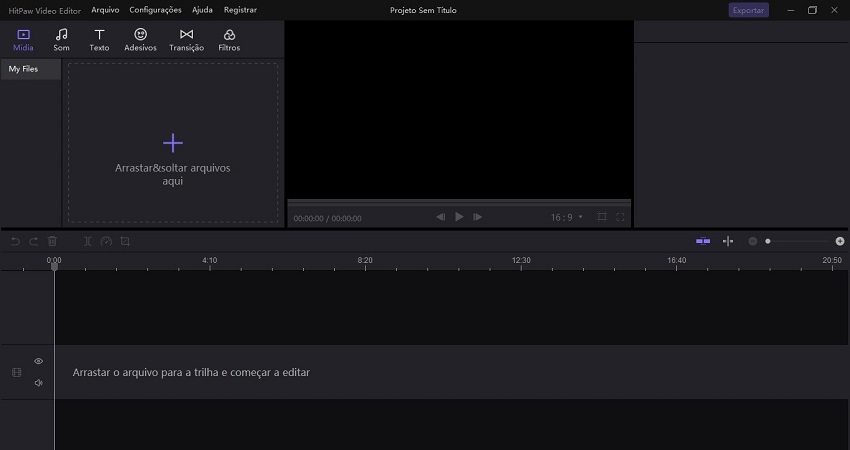Play the preview video

coord(459,217)
